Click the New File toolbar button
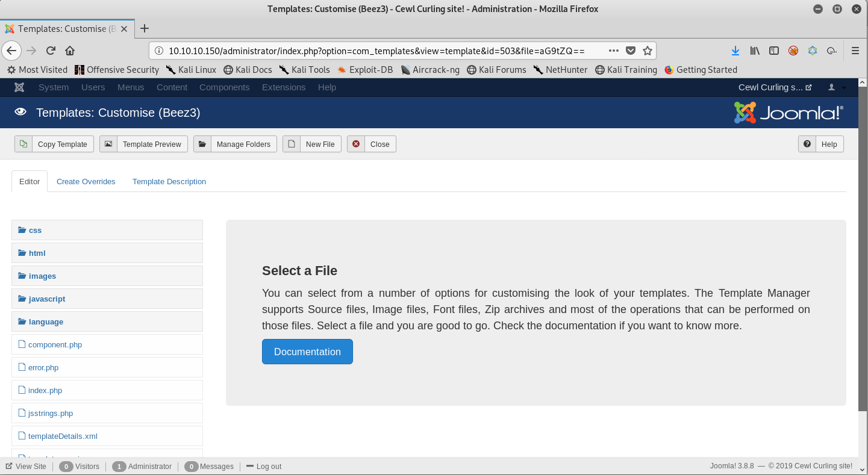The height and width of the screenshot is (475, 868). click(312, 144)
